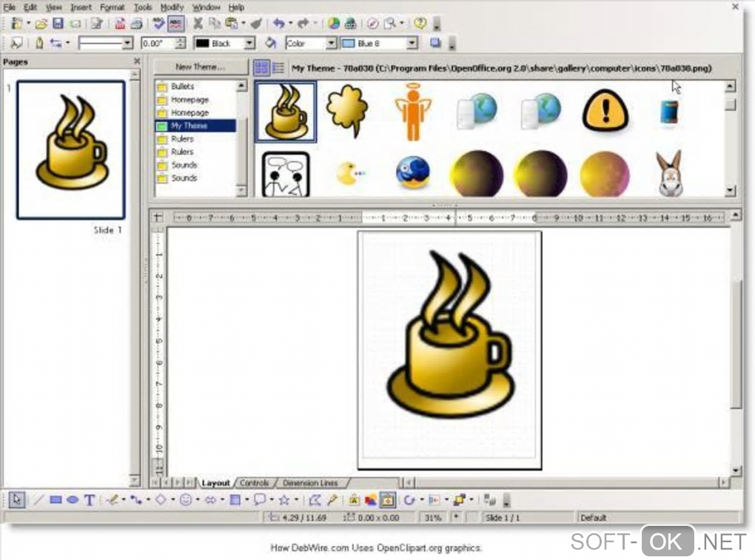The width and height of the screenshot is (755, 560).
Task: Select My Theme in the gallery list
Action: [196, 126]
